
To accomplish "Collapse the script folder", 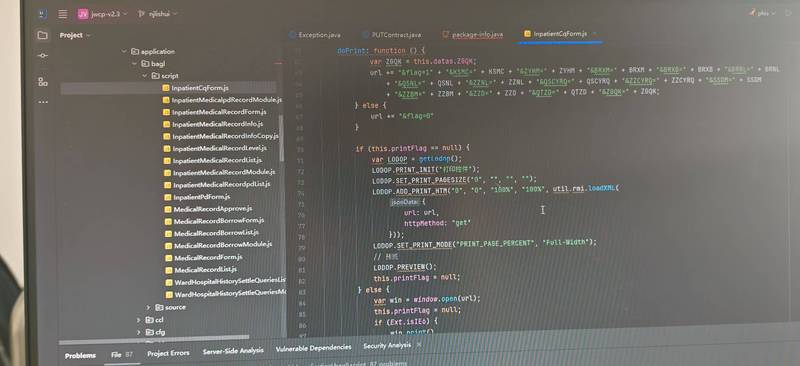I will point(145,76).
